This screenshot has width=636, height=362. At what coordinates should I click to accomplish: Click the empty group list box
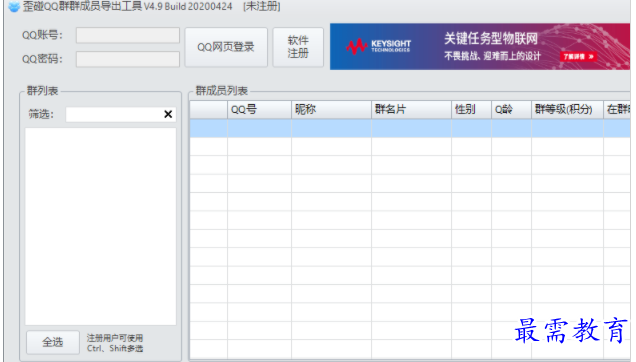click(x=101, y=226)
